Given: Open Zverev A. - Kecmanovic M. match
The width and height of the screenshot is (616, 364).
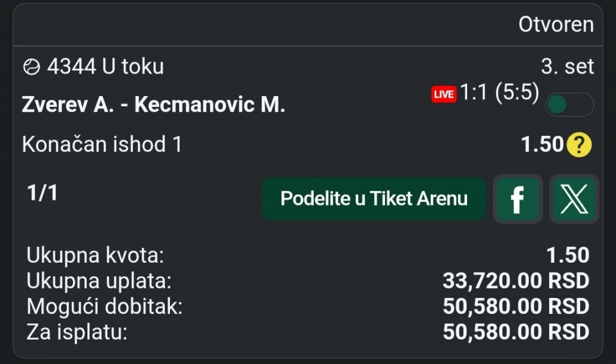Looking at the screenshot, I should click(153, 104).
